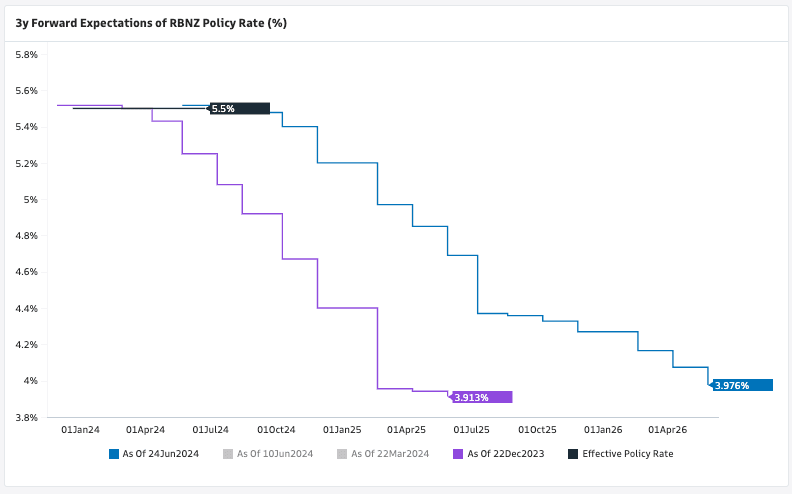Toggle the As Of 24Jun2024 series label
The width and height of the screenshot is (792, 494).
click(x=160, y=454)
